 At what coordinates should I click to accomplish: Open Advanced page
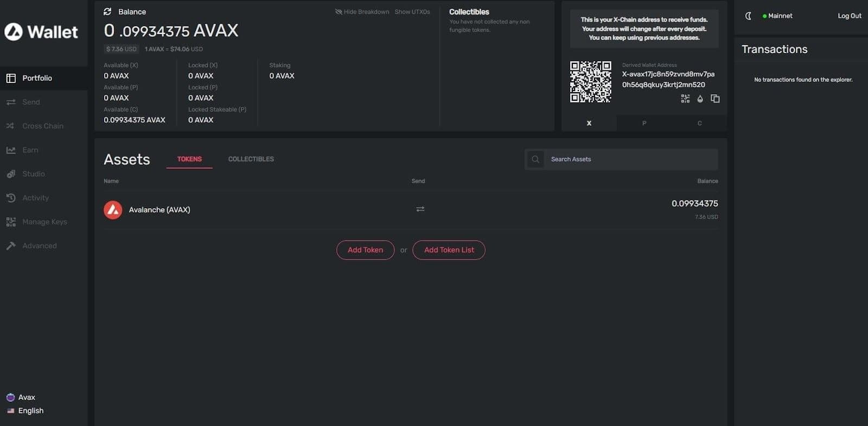43,246
